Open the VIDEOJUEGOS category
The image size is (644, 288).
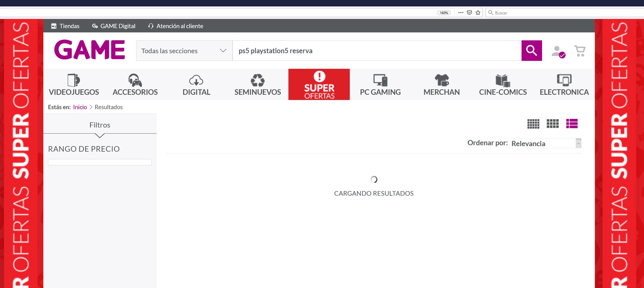click(74, 85)
